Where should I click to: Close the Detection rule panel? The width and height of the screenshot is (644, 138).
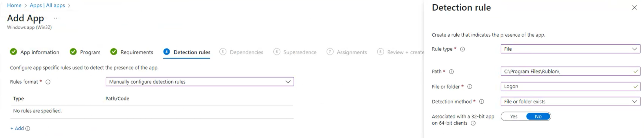coord(634,8)
